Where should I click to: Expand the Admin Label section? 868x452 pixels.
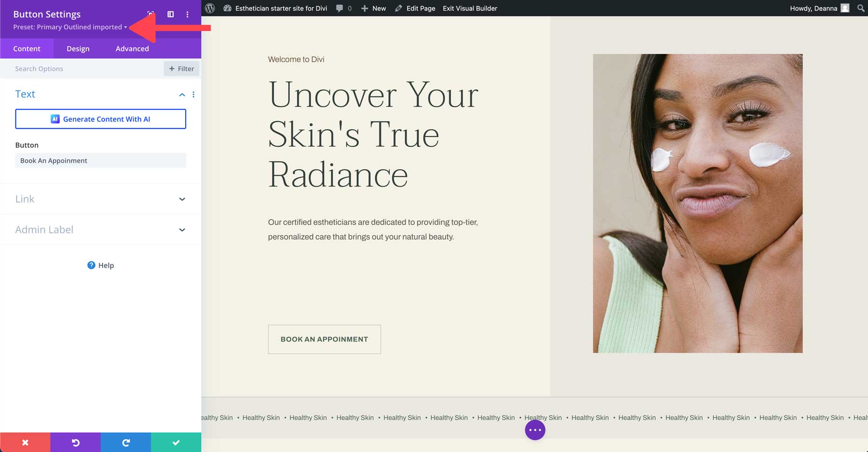[x=100, y=229]
